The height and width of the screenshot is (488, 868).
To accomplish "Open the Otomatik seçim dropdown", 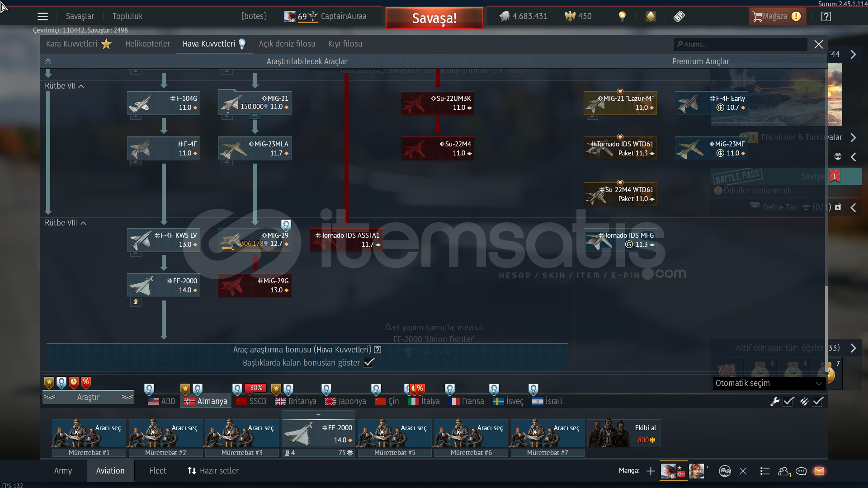I will tap(769, 383).
